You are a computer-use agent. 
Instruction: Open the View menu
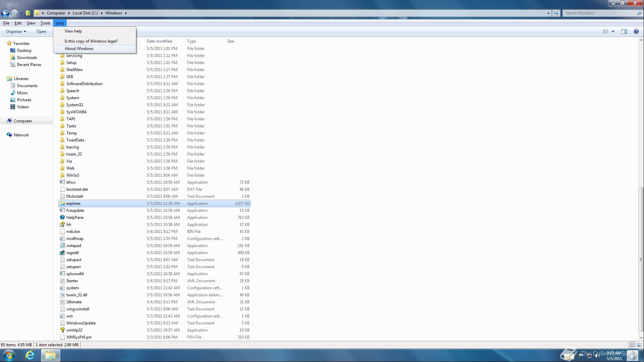tap(31, 23)
